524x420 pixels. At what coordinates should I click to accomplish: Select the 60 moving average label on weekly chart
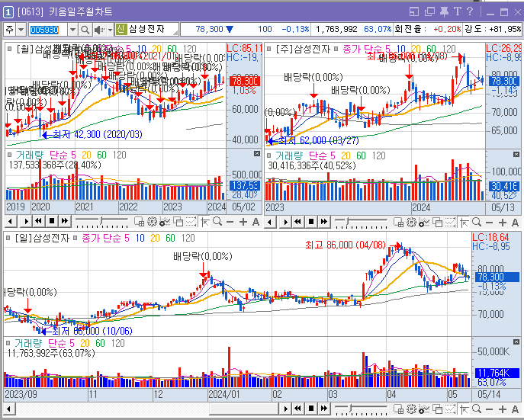(x=431, y=49)
